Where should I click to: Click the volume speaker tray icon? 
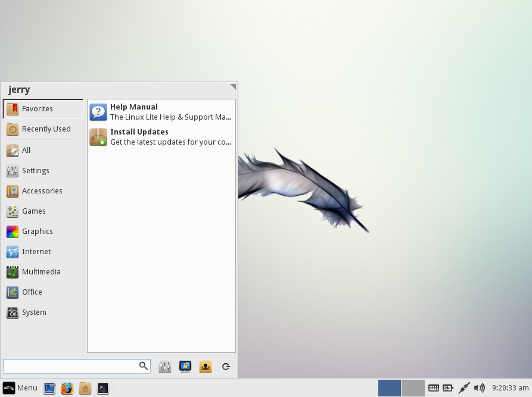pos(480,388)
